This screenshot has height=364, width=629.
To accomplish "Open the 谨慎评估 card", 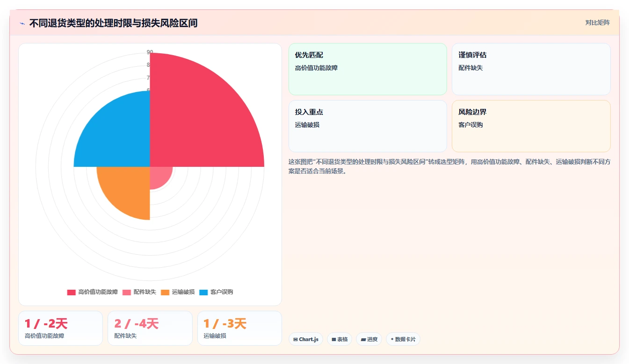I will pos(531,69).
